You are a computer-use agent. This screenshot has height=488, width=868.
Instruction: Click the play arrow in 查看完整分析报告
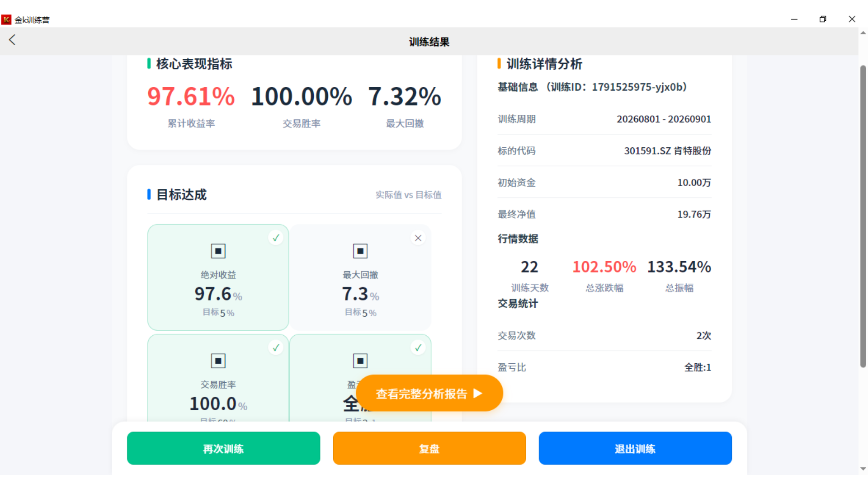click(x=478, y=393)
